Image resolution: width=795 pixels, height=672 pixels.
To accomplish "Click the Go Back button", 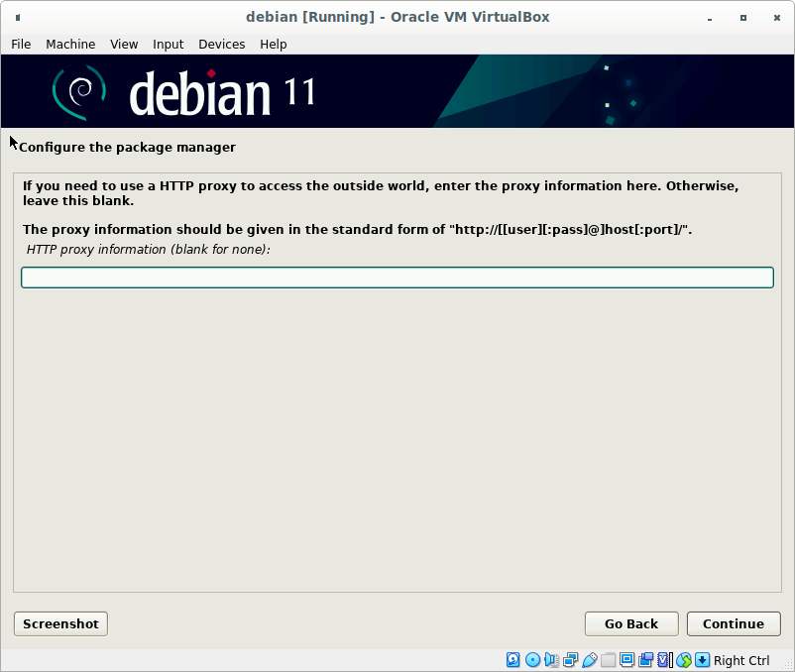I will pyautogui.click(x=631, y=623).
